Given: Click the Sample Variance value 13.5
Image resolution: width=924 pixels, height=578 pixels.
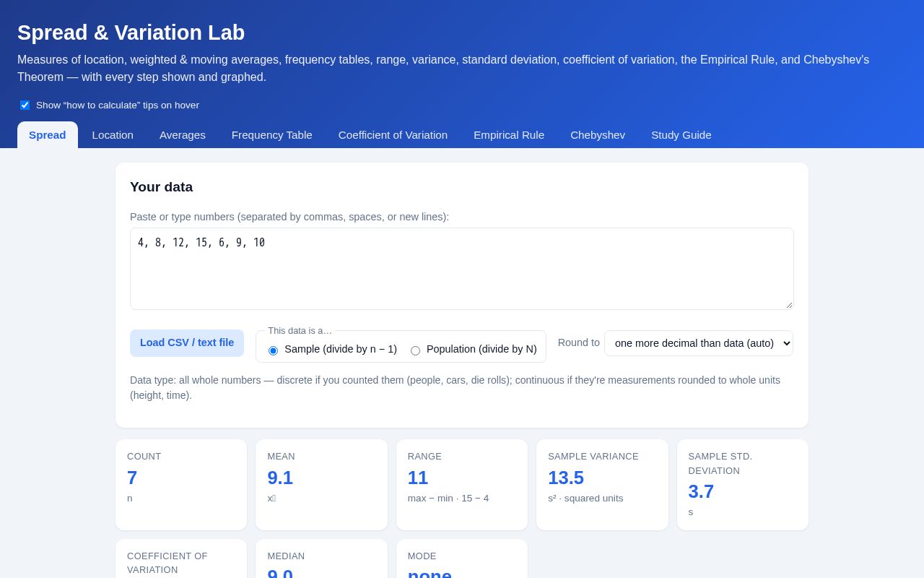Looking at the screenshot, I should (x=566, y=478).
